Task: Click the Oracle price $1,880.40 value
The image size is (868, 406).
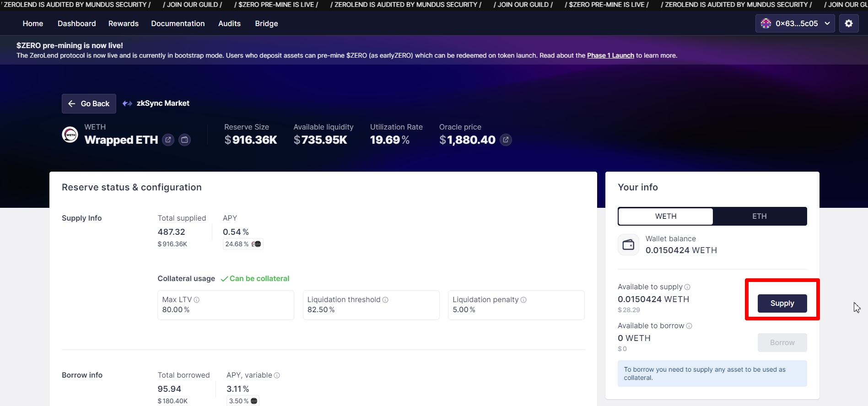Action: 467,140
